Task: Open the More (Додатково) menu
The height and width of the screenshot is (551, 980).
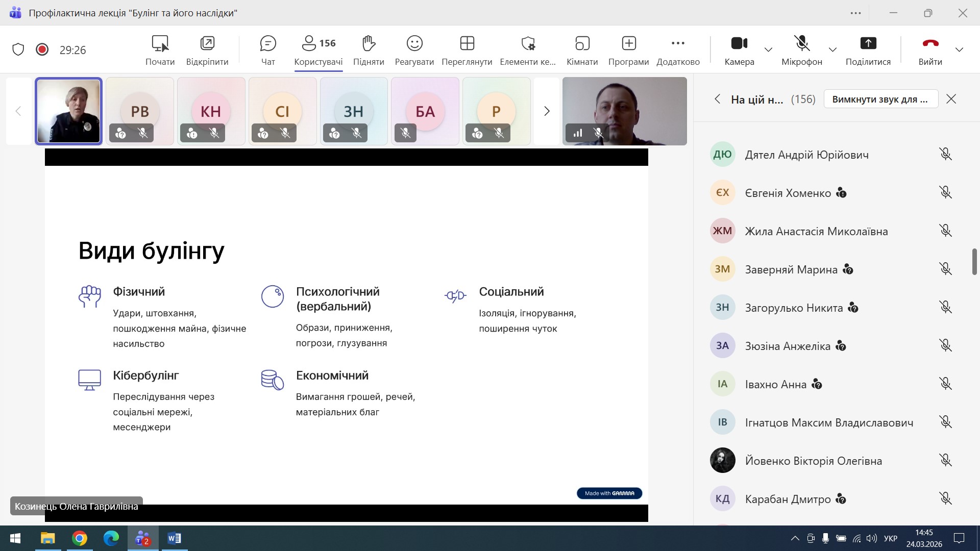Action: click(678, 44)
